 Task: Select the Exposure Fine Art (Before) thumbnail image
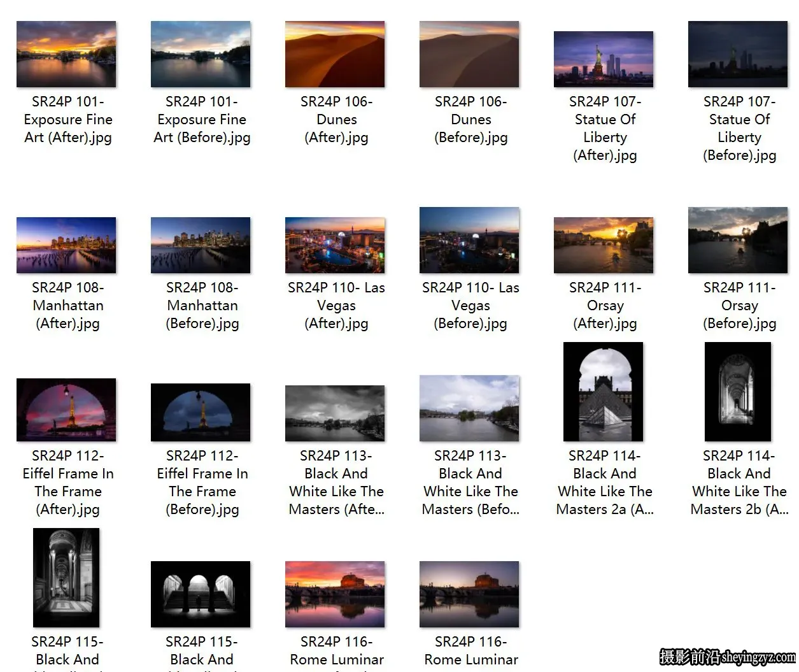[201, 54]
